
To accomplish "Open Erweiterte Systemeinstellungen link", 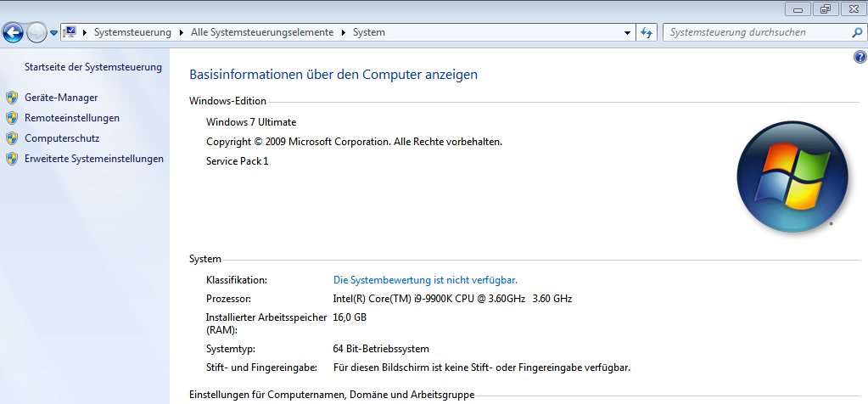I will 94,159.
